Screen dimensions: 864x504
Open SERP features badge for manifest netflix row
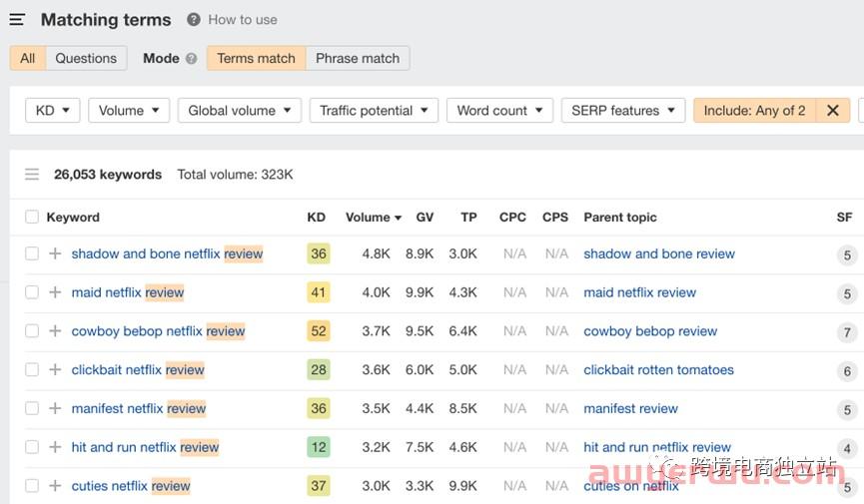(x=847, y=410)
